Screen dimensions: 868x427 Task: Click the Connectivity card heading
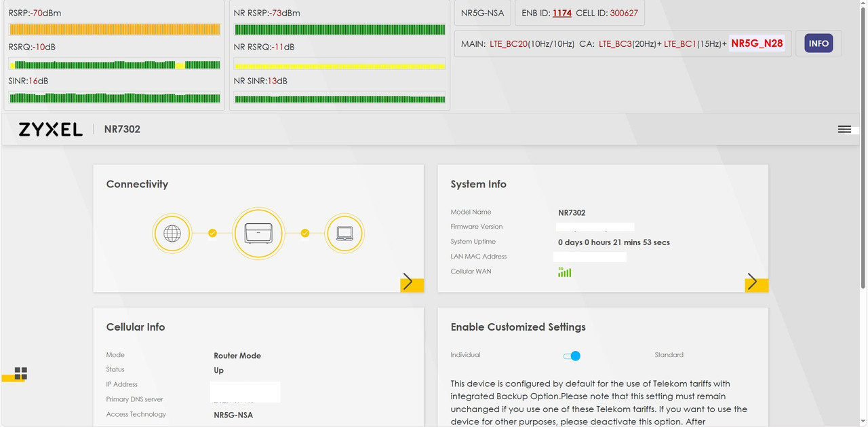click(x=137, y=184)
